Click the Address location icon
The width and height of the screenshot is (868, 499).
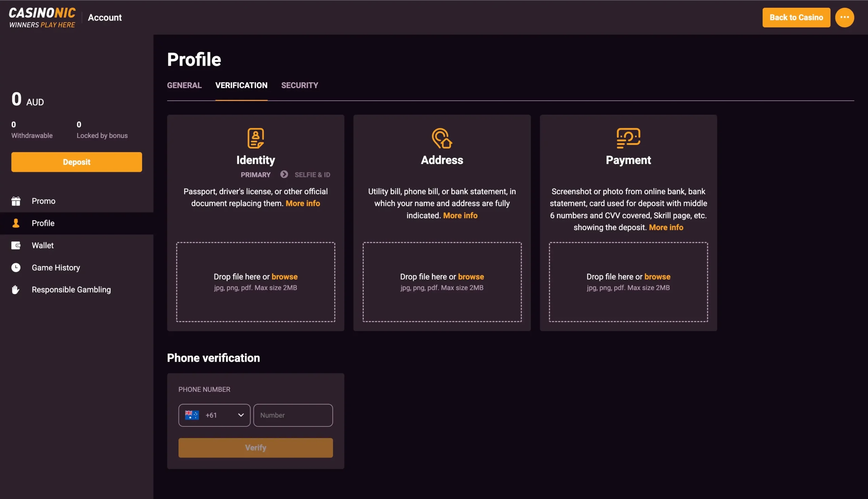pos(442,138)
